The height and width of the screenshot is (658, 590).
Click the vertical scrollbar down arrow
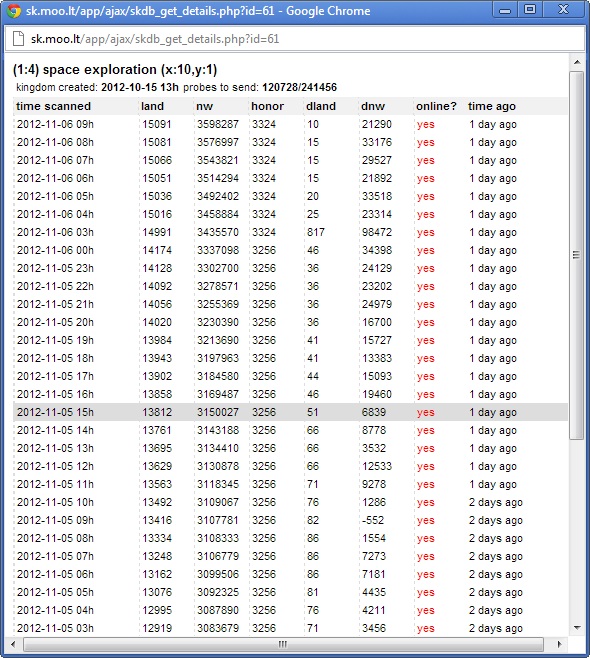577,627
